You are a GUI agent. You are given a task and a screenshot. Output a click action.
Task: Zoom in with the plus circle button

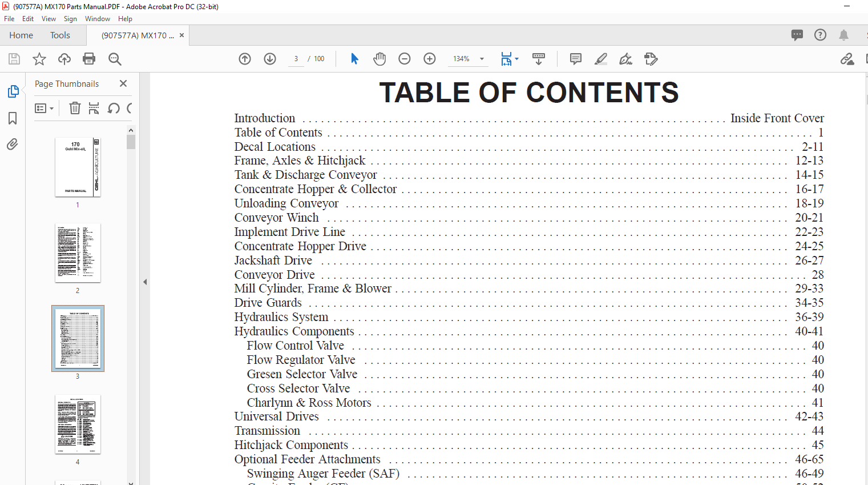[x=430, y=59]
